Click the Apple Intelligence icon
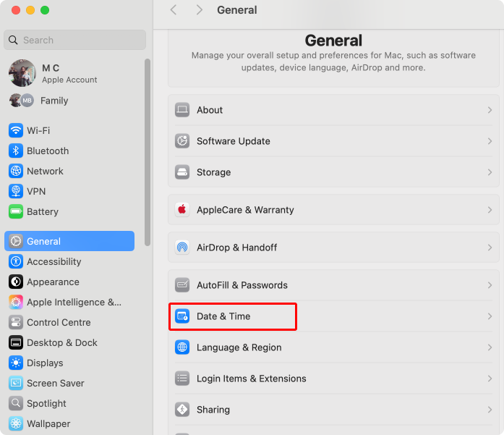 [16, 302]
